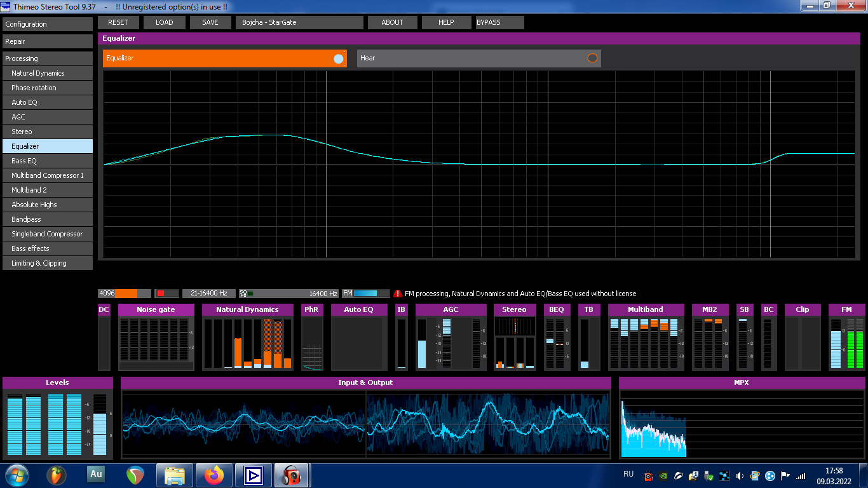Click the PhR meter header

(x=311, y=309)
